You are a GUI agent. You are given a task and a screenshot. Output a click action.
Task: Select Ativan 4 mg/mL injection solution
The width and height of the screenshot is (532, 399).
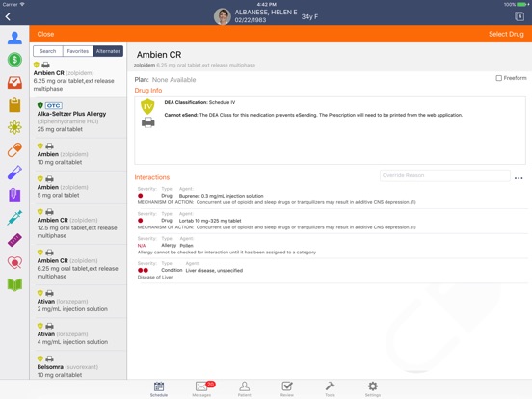[78, 334]
